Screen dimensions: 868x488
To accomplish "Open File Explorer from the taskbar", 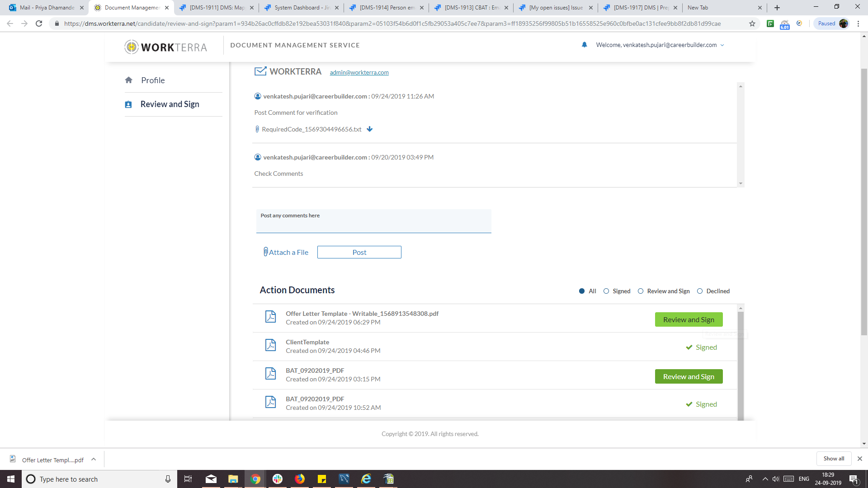I will (x=233, y=479).
